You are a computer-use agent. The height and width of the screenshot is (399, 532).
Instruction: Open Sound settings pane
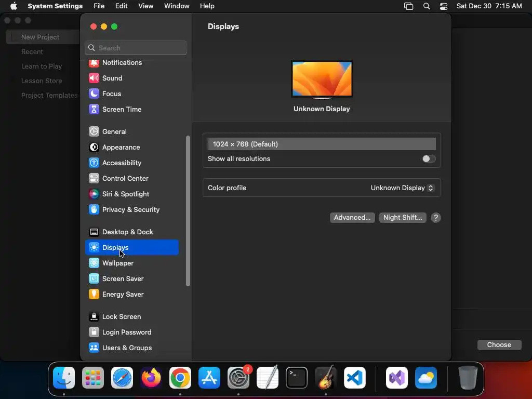[x=131, y=78]
